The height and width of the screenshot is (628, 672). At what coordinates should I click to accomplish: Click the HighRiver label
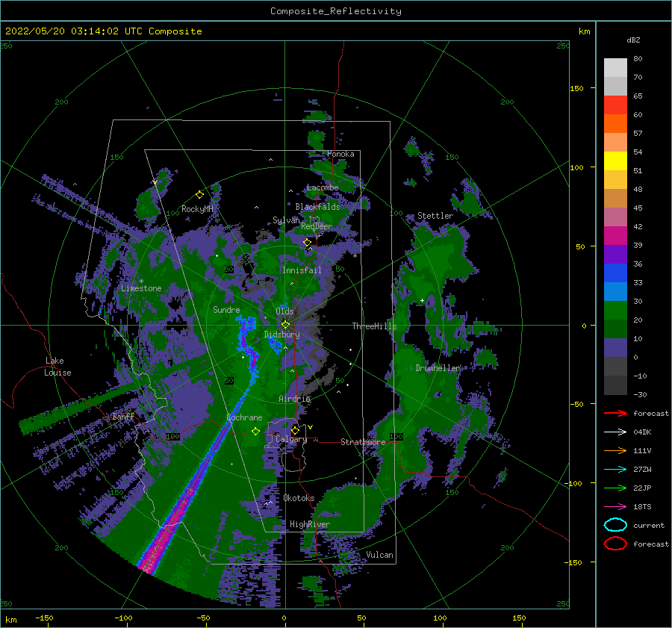point(310,524)
